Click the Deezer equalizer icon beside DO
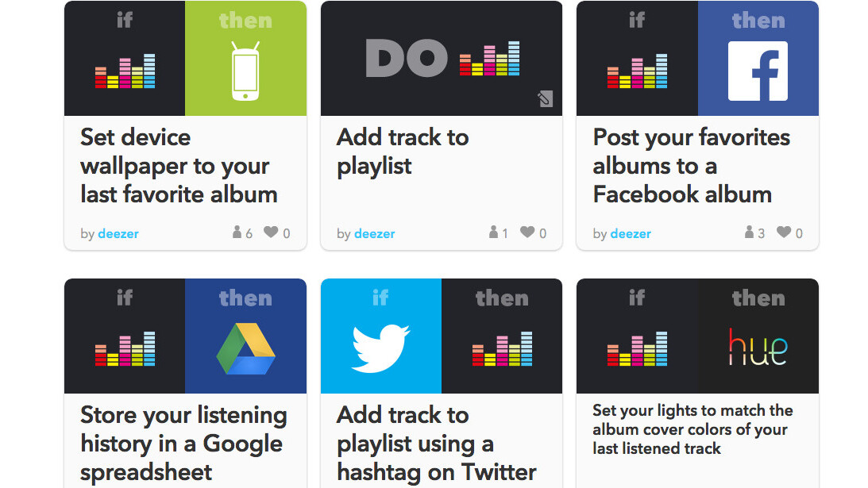The image size is (868, 488). [x=490, y=60]
